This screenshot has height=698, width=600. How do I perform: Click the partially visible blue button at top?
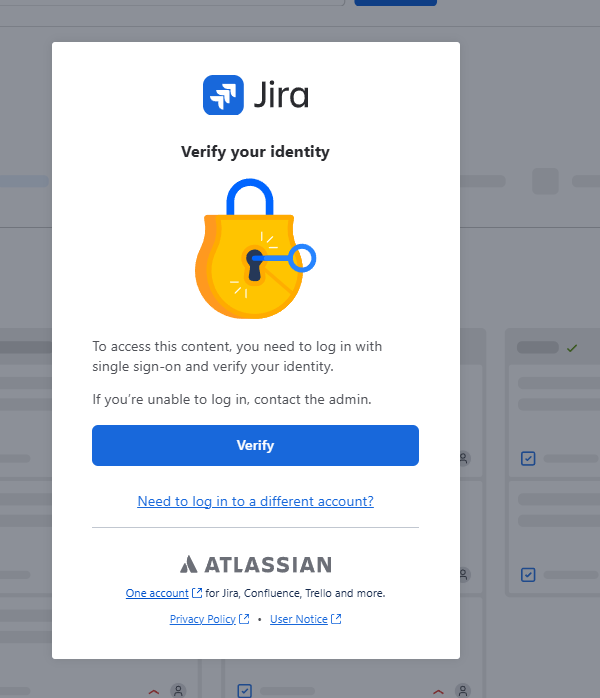click(395, 3)
